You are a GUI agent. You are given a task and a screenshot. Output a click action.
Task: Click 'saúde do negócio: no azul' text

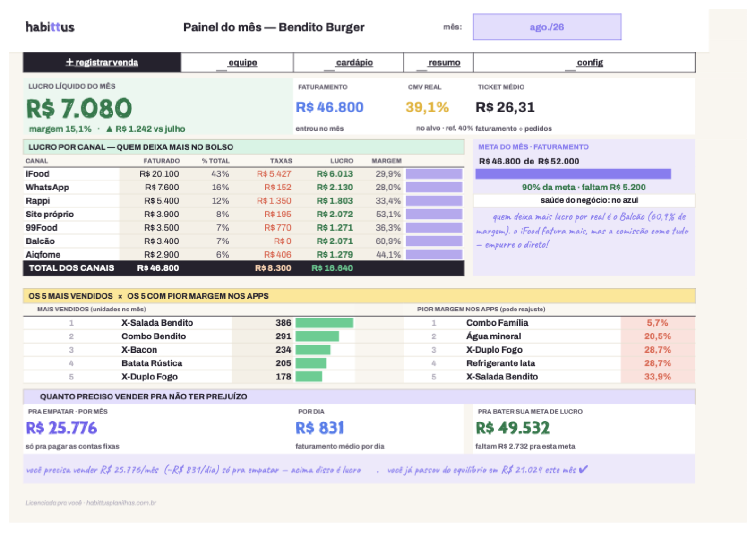pyautogui.click(x=589, y=200)
